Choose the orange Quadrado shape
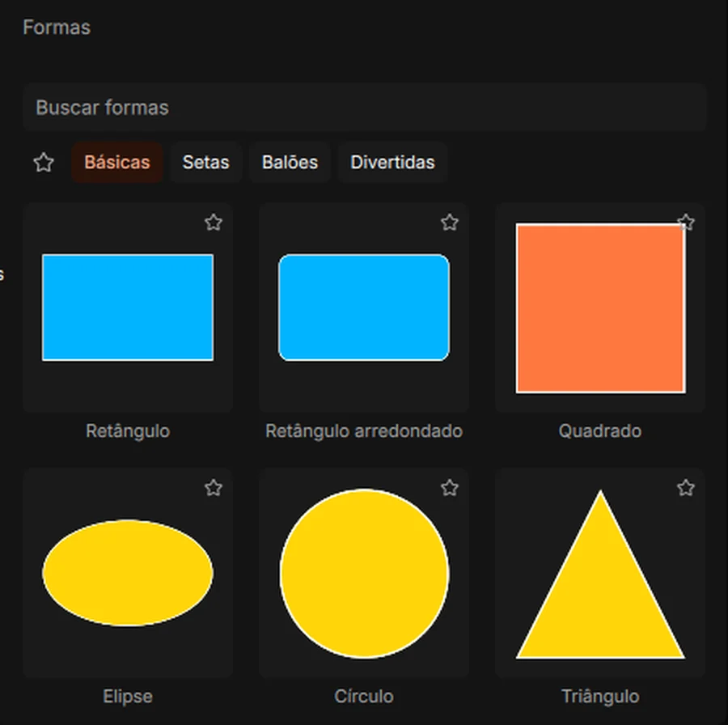The width and height of the screenshot is (728, 725). tap(600, 308)
